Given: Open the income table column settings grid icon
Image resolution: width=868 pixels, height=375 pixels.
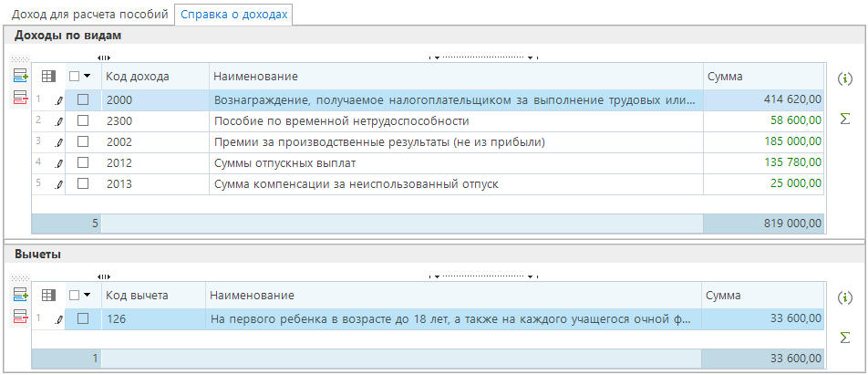Looking at the screenshot, I should tap(49, 77).
